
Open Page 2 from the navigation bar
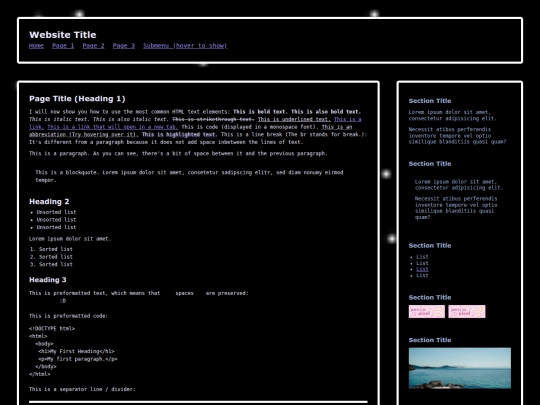(x=93, y=45)
